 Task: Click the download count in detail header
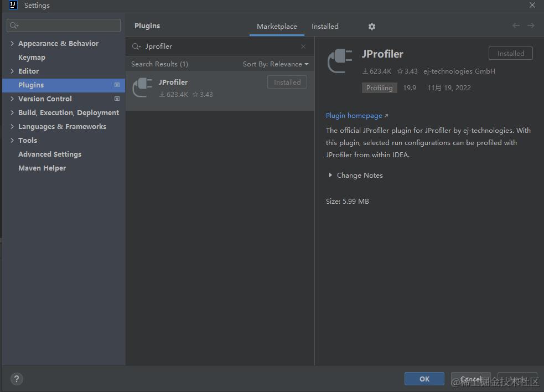pos(377,71)
